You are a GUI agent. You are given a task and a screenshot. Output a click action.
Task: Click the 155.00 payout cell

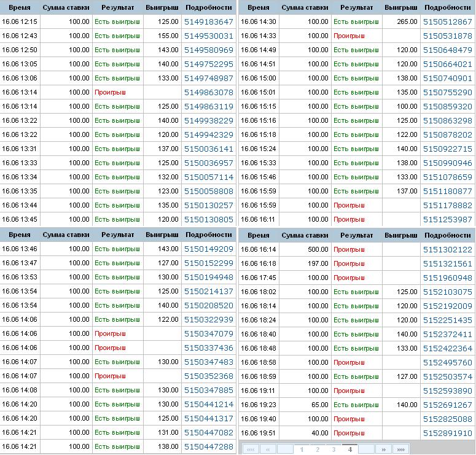162,36
